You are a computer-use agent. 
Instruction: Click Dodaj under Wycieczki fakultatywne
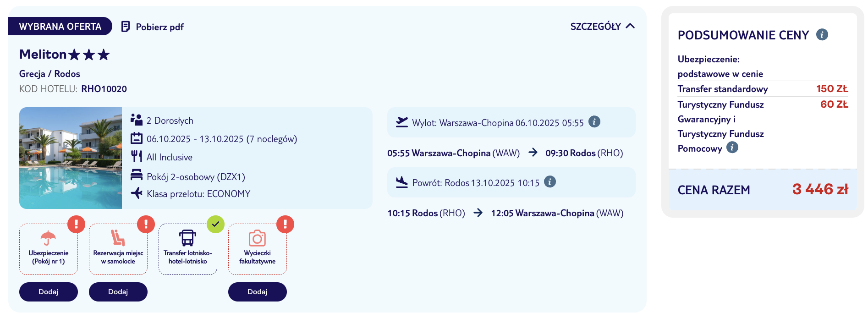258,292
